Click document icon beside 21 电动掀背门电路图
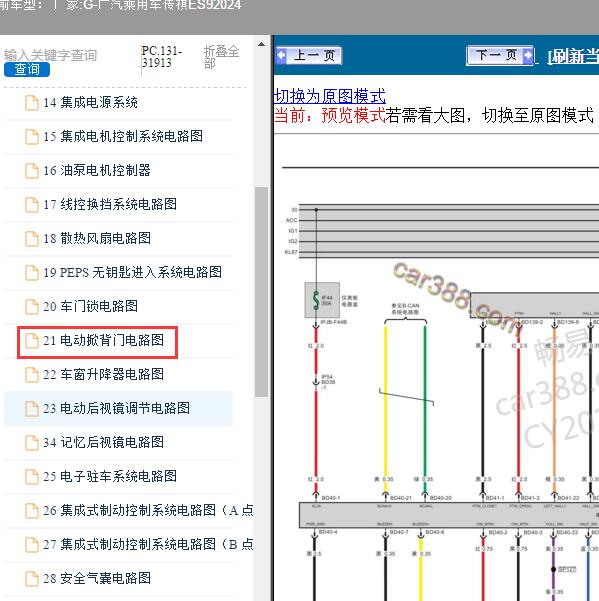Image resolution: width=599 pixels, height=601 pixels. (32, 341)
